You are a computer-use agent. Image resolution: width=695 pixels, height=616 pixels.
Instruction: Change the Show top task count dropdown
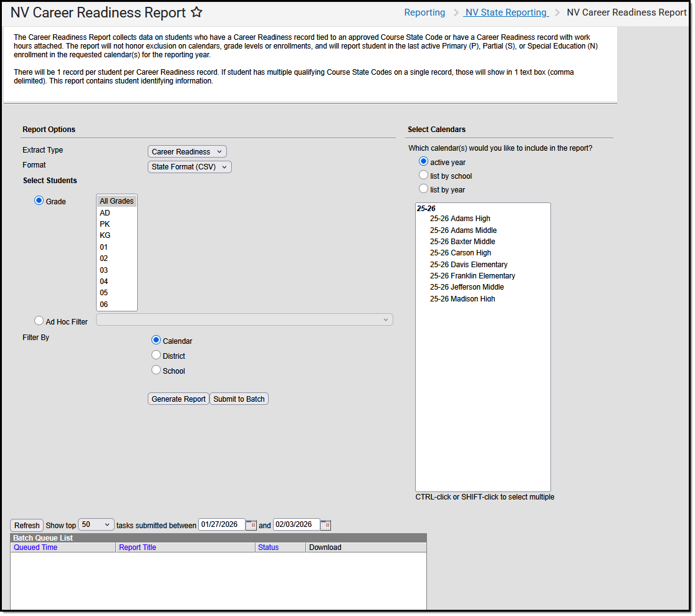pos(95,525)
